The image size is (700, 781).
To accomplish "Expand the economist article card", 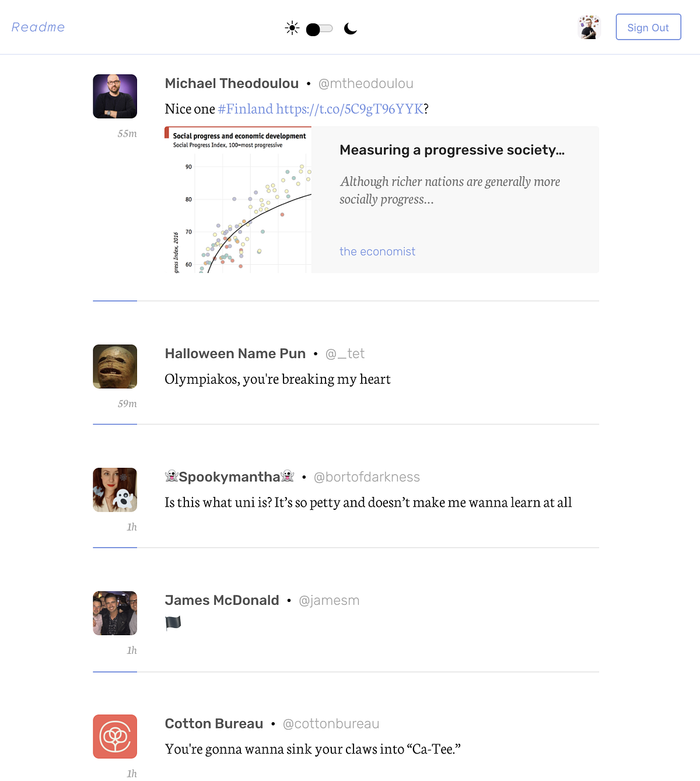I will point(455,199).
